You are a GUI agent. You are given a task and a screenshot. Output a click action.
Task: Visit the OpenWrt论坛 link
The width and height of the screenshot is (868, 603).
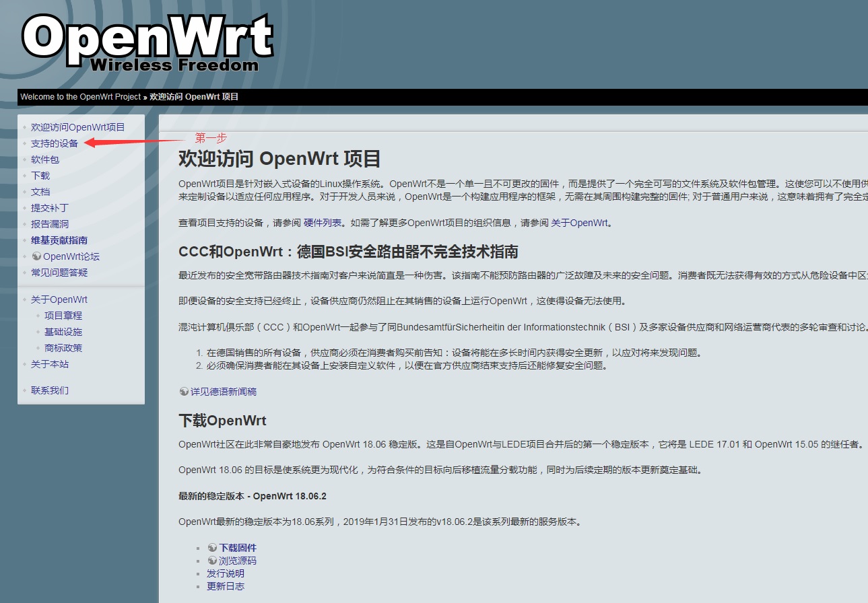click(71, 256)
